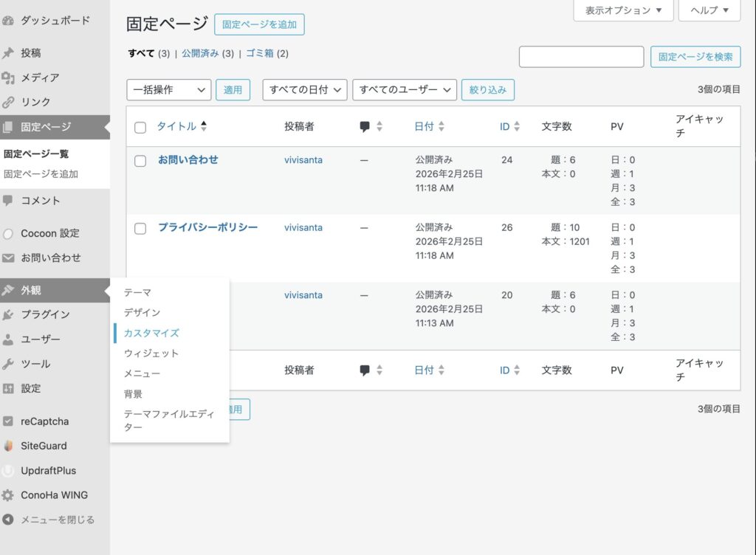The height and width of the screenshot is (555, 756).
Task: Click the Dashboard gauge icon in sidebar
Action: click(x=9, y=21)
